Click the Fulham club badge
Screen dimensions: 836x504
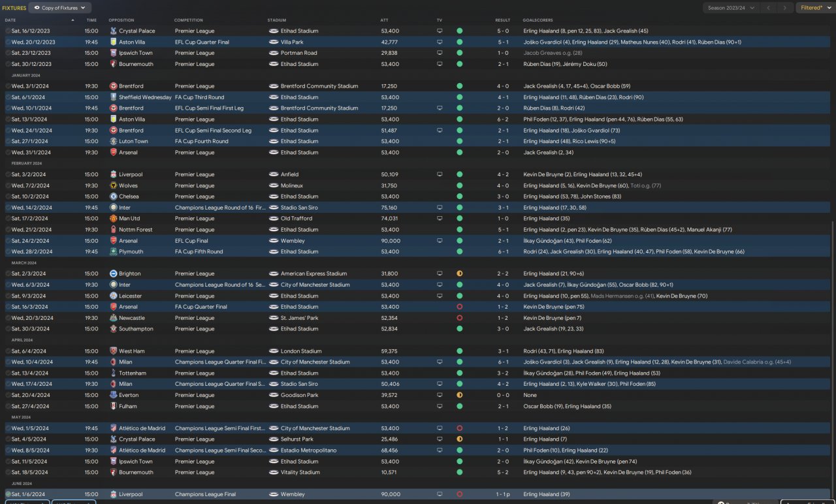[x=113, y=406]
